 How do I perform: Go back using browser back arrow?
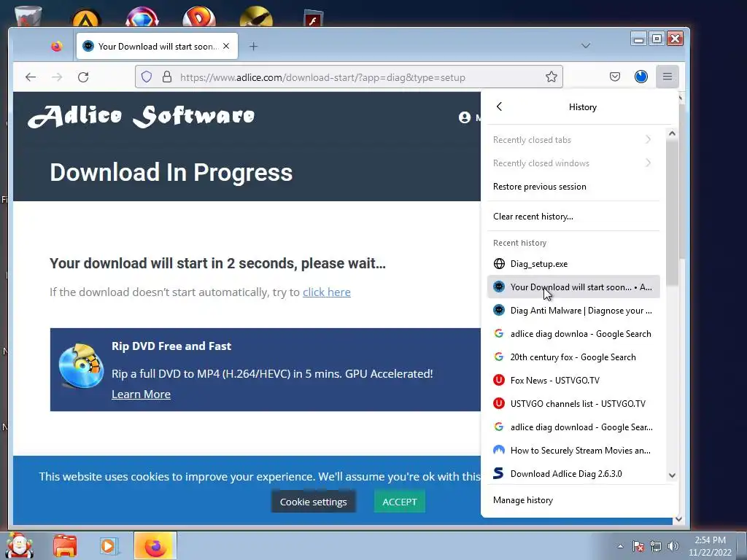(x=31, y=77)
